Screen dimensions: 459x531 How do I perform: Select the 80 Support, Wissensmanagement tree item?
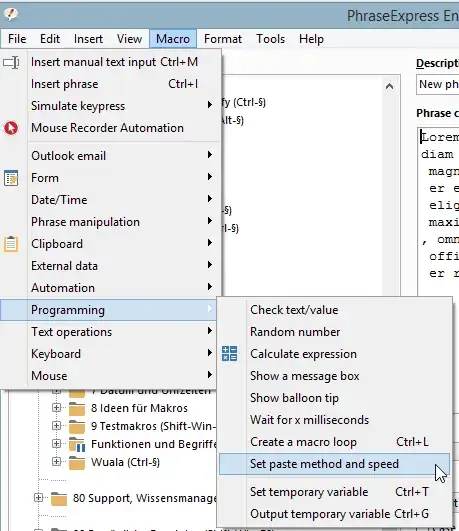tap(144, 498)
